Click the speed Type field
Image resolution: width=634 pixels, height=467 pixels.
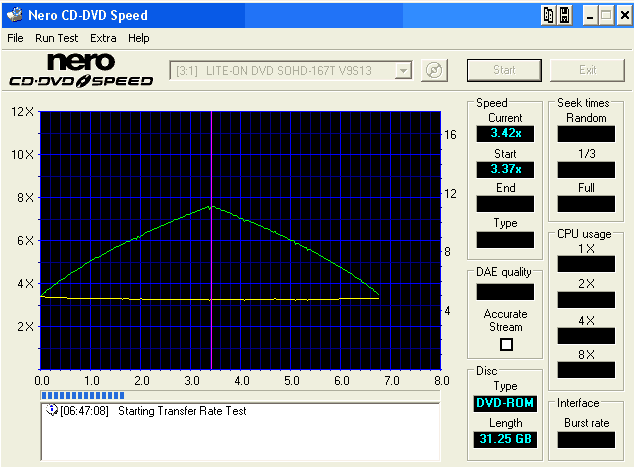505,240
